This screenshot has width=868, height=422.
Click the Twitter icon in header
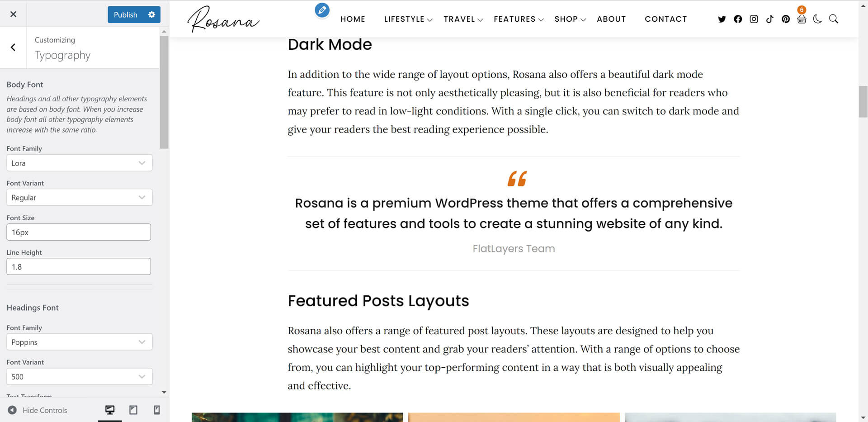pos(722,19)
